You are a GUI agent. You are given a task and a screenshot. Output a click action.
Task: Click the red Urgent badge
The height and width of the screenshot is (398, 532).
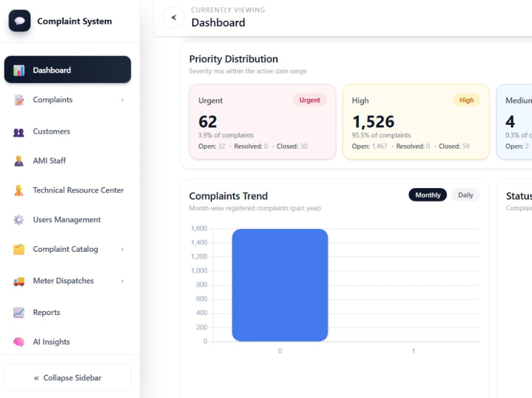310,100
